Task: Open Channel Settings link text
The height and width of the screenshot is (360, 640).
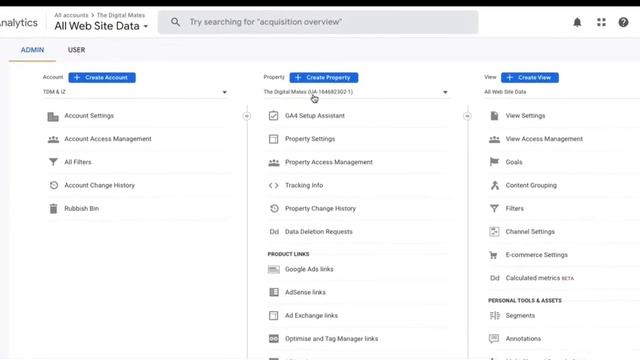Action: (530, 232)
